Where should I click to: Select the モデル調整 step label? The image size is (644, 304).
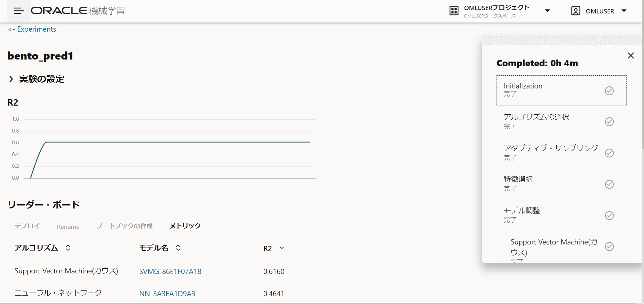(522, 211)
